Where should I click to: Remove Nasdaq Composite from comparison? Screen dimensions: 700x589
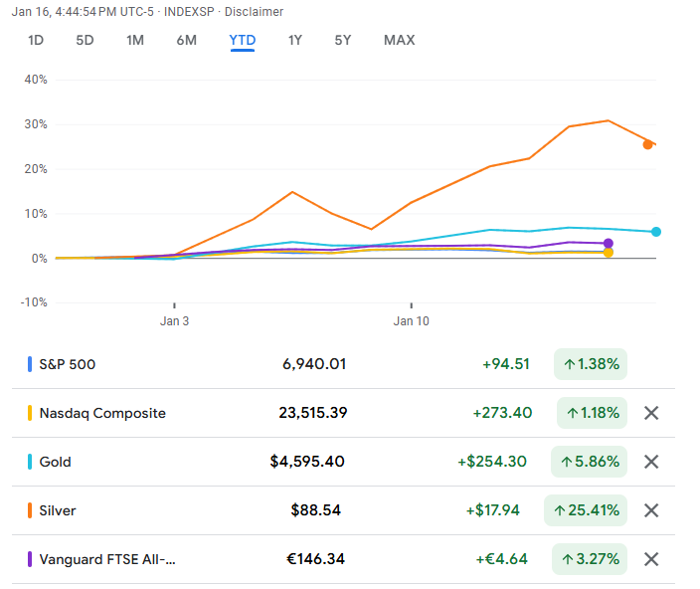click(651, 413)
